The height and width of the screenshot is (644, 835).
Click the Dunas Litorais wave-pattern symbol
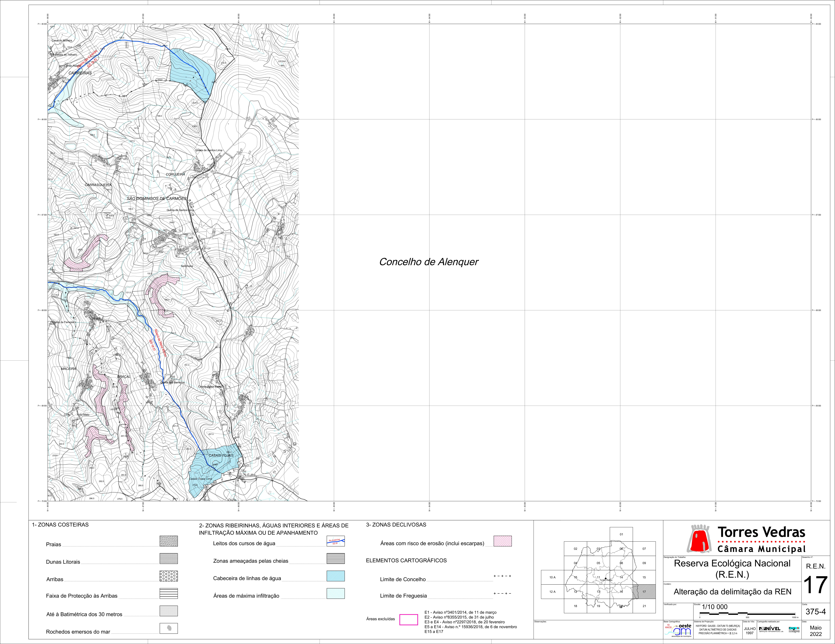click(169, 558)
